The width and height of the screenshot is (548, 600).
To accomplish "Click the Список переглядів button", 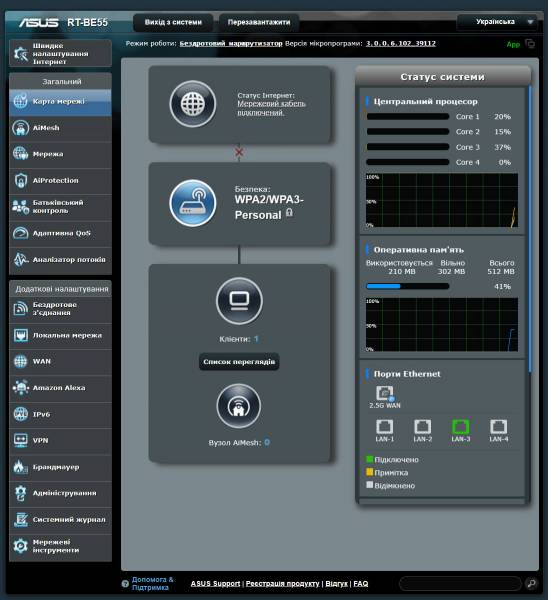I will pyautogui.click(x=239, y=362).
